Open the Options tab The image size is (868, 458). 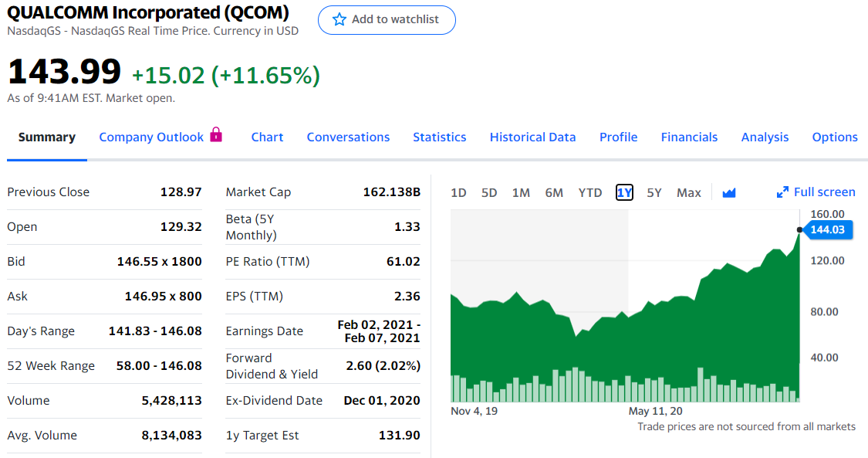835,137
